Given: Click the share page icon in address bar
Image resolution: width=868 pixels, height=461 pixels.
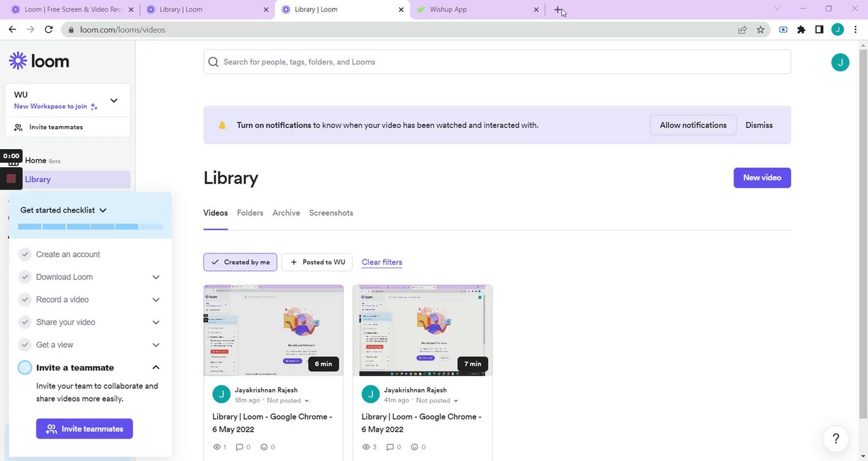Looking at the screenshot, I should click(742, 29).
